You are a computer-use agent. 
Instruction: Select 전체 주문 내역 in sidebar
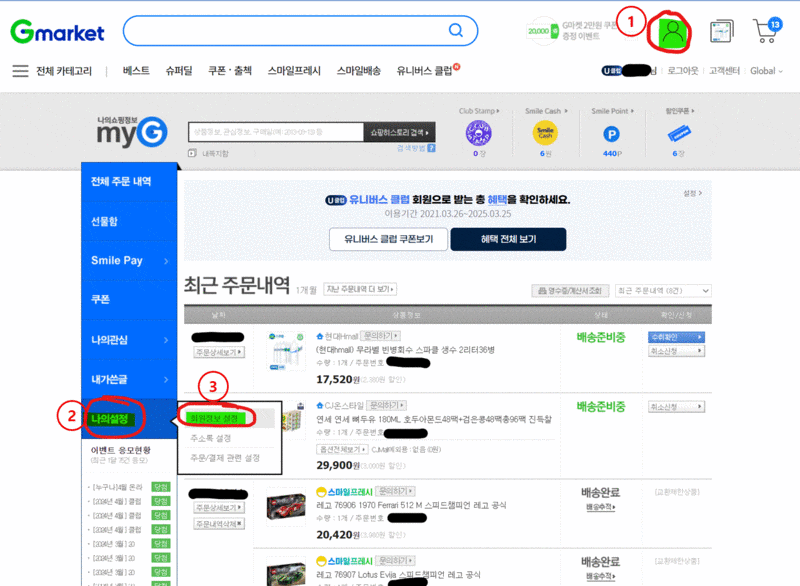click(x=129, y=182)
